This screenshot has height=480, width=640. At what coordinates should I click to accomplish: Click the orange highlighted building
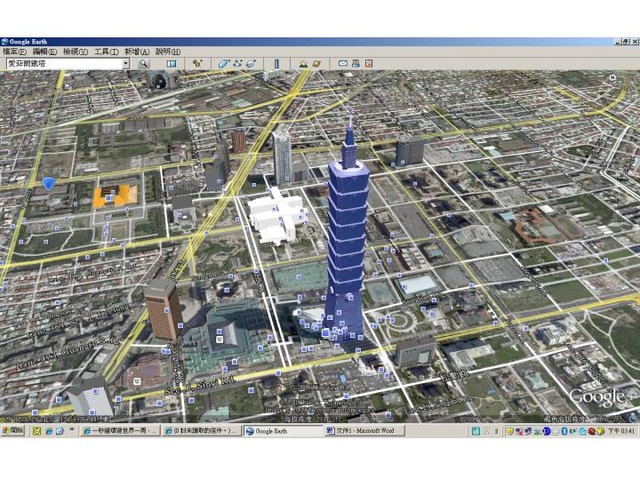(115, 195)
